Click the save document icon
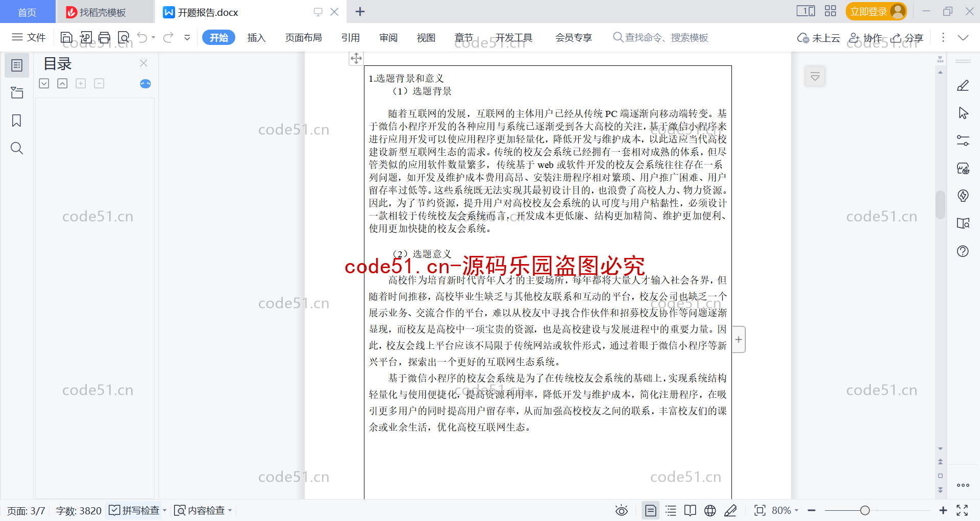Viewport: 980px width, 521px height. coord(66,37)
